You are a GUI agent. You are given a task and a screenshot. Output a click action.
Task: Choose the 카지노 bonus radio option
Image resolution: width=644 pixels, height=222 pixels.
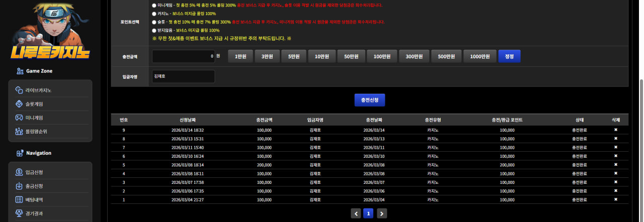click(x=154, y=14)
